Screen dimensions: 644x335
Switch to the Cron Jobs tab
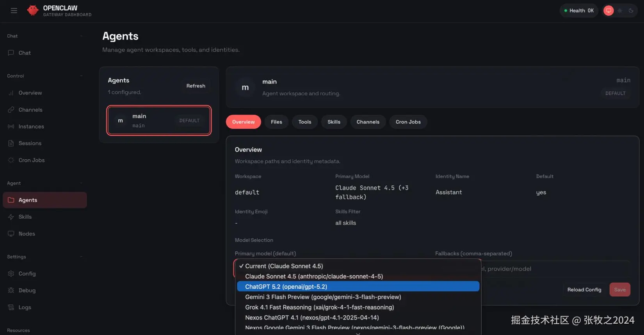[408, 122]
